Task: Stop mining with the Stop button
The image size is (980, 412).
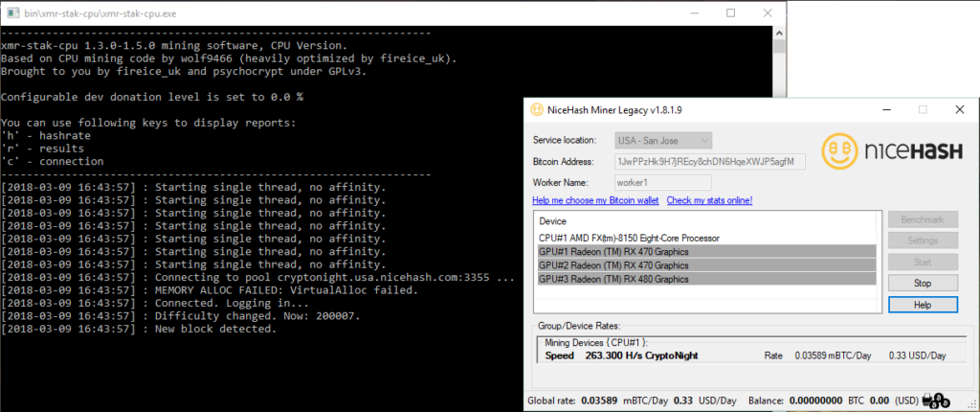Action: point(923,283)
